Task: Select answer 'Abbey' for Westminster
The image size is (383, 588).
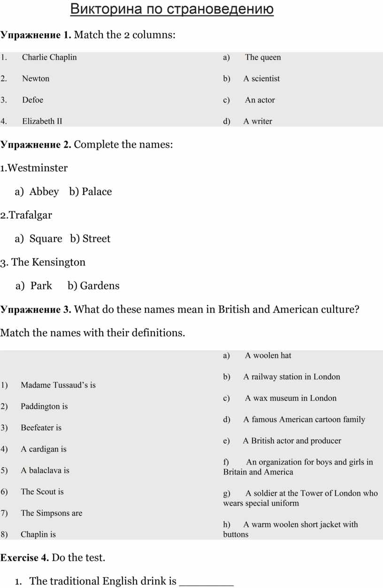Action: point(44,191)
